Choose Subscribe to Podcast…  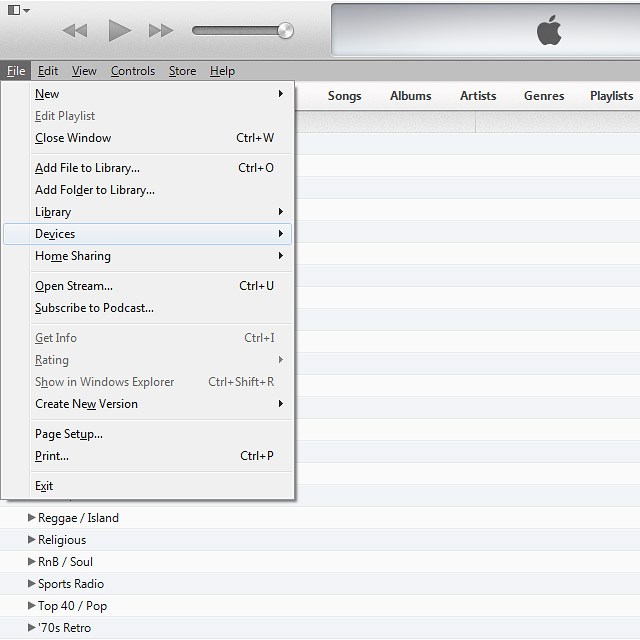94,308
